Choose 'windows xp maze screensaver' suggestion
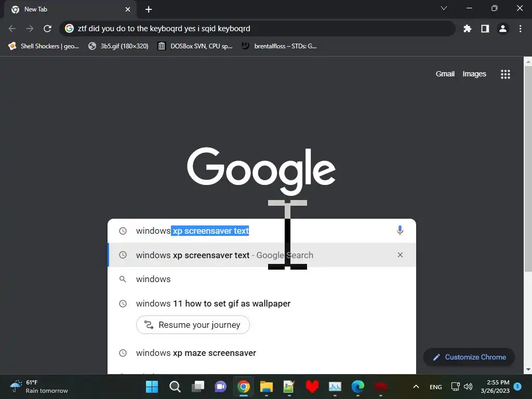This screenshot has height=399, width=532. (x=262, y=353)
